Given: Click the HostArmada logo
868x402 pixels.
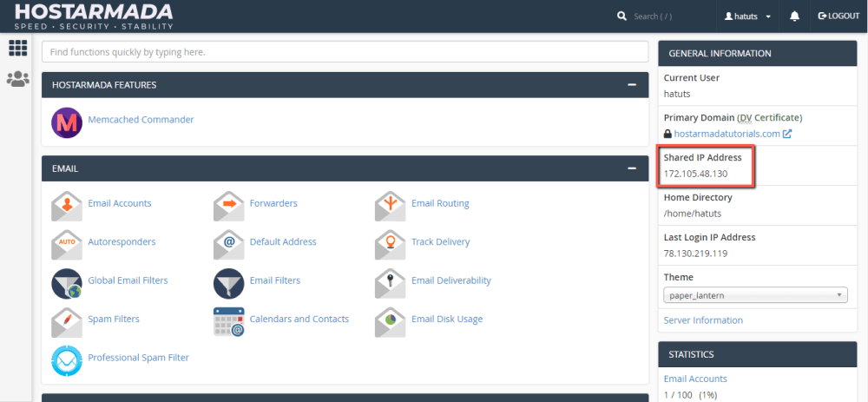Looking at the screenshot, I should [x=94, y=16].
